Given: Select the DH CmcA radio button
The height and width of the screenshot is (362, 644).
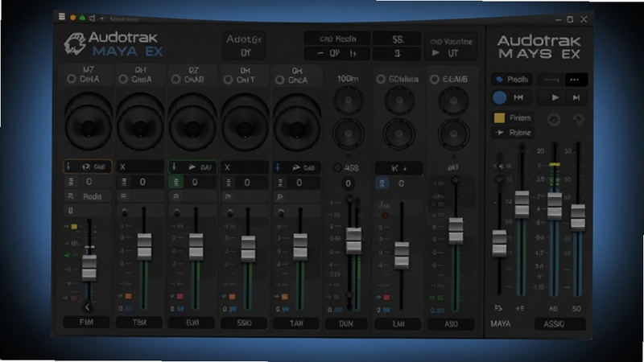Looking at the screenshot, I should [279, 80].
